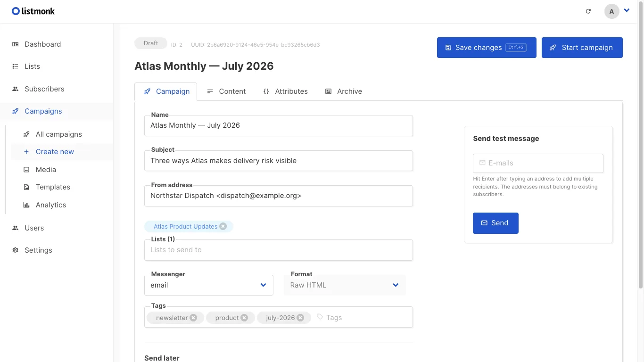Click the campaign UUID text
The image size is (644, 362).
[x=256, y=45]
